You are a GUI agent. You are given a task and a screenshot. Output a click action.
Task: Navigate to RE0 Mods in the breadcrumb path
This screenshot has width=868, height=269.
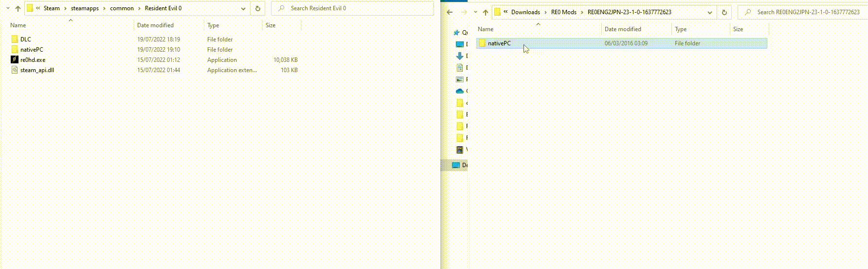pyautogui.click(x=564, y=12)
